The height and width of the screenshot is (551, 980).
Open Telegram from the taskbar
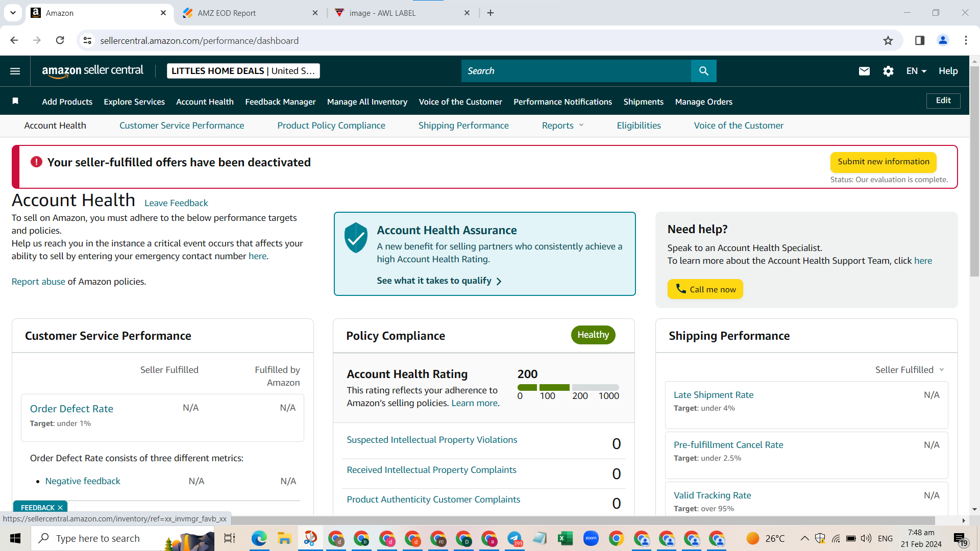coord(514,538)
